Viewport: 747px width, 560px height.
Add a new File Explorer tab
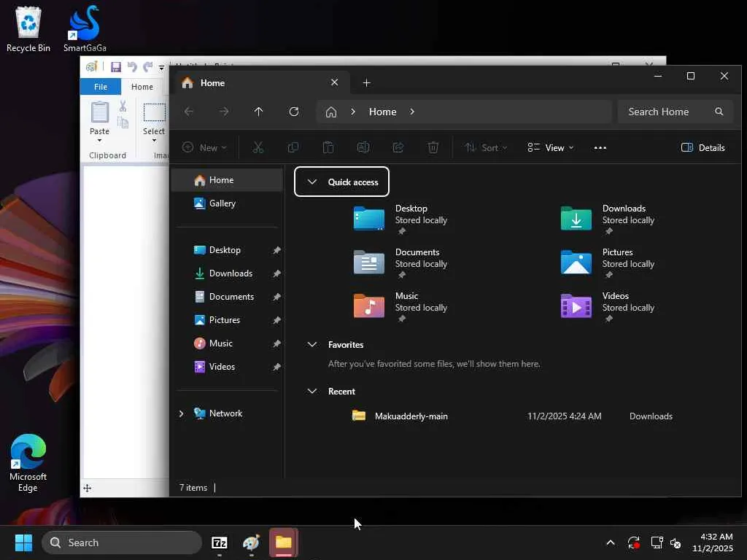[366, 83]
